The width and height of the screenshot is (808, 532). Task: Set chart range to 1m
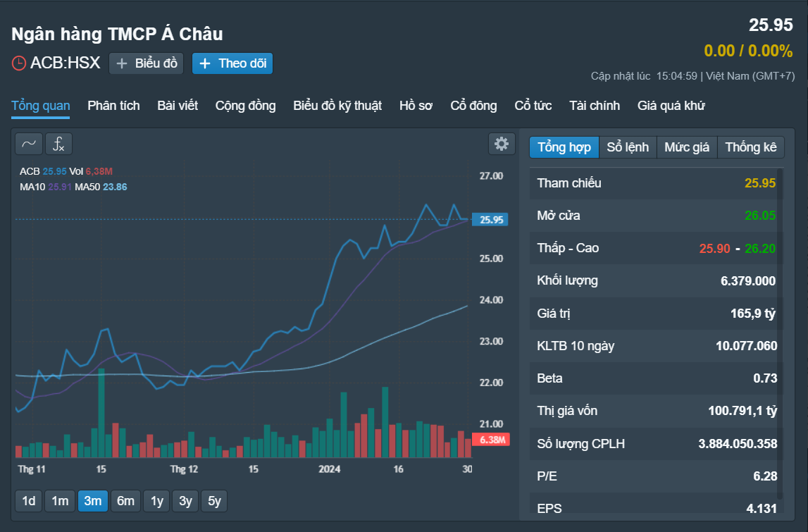pyautogui.click(x=60, y=501)
